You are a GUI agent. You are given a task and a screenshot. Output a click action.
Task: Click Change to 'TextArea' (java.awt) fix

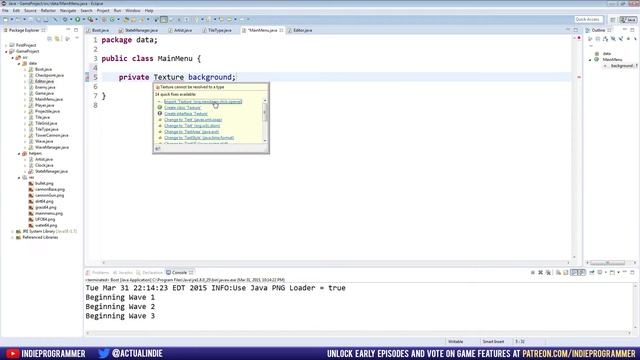click(191, 132)
